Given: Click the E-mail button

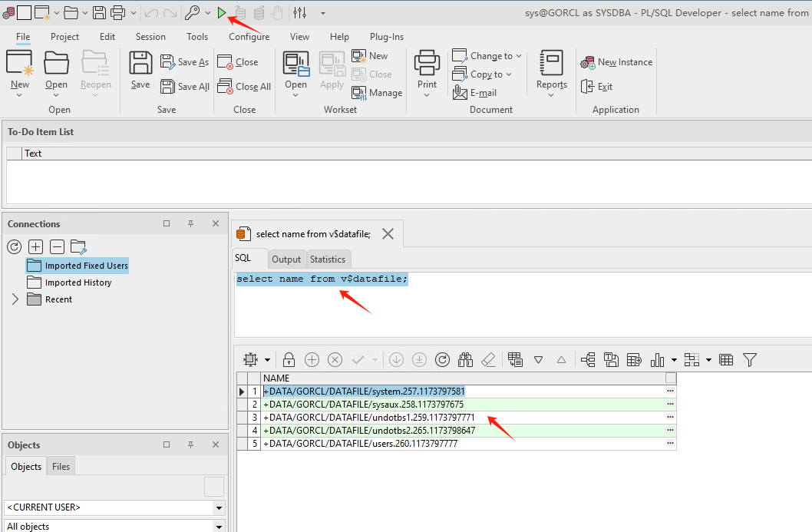Looking at the screenshot, I should [x=475, y=93].
